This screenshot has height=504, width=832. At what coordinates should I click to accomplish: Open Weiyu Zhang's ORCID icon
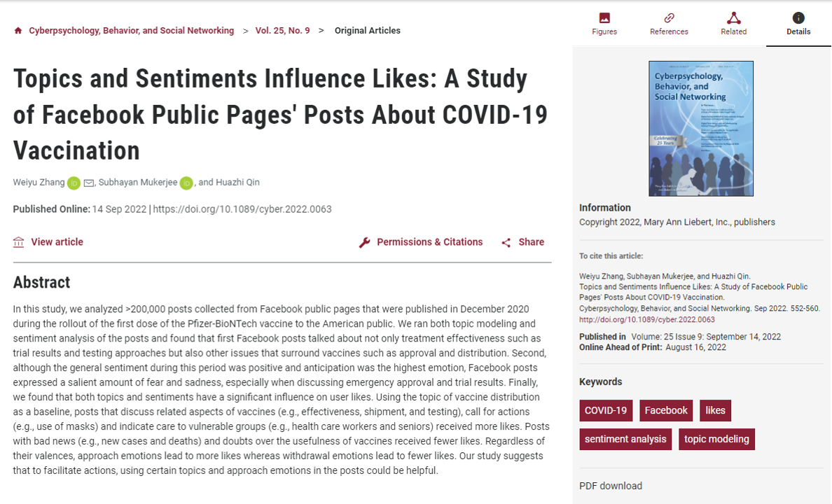pyautogui.click(x=74, y=183)
